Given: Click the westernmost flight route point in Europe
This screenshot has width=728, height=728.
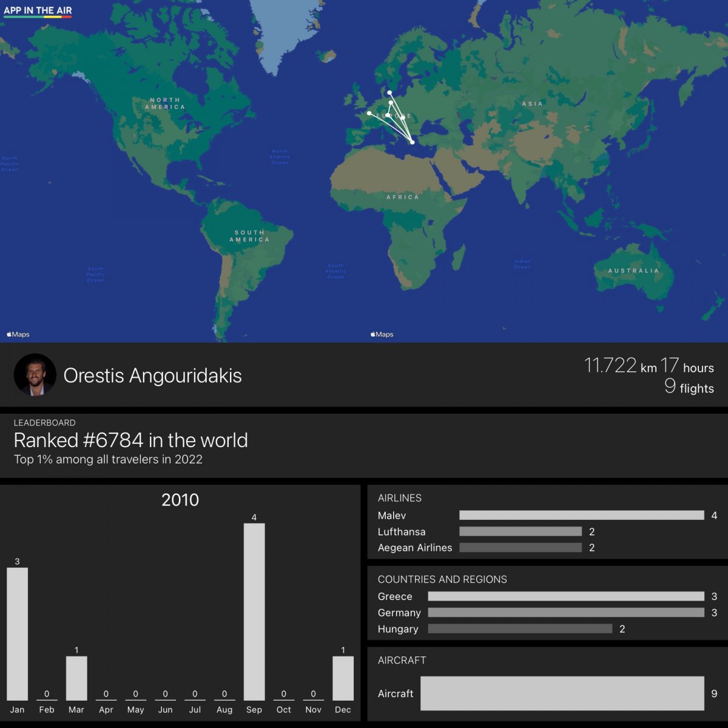Looking at the screenshot, I should click(369, 113).
